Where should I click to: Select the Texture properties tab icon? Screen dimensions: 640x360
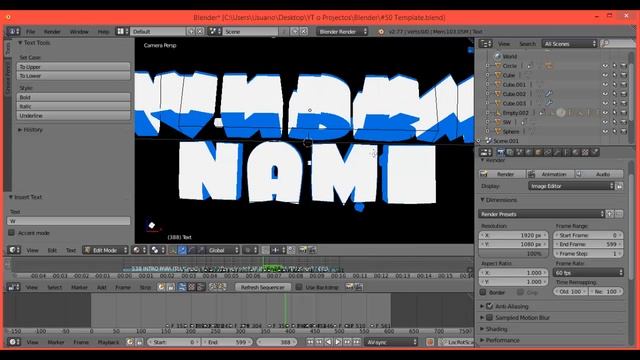[585, 152]
